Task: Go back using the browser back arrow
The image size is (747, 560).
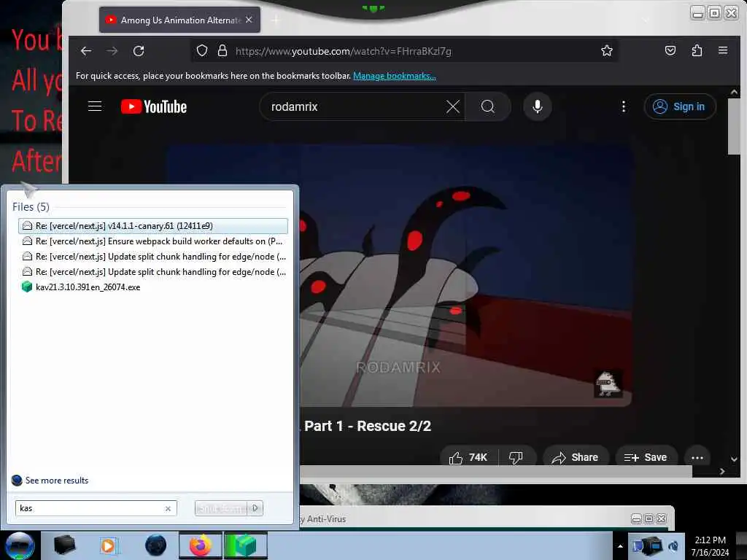Action: pyautogui.click(x=86, y=51)
